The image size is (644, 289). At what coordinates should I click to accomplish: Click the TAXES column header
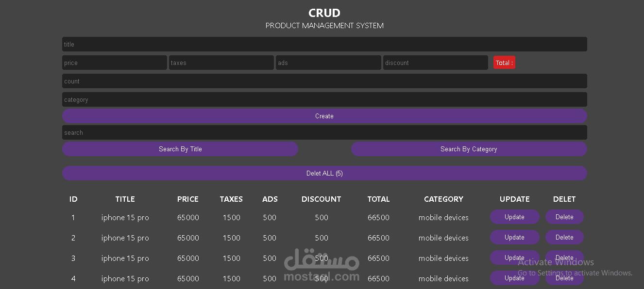tap(231, 199)
